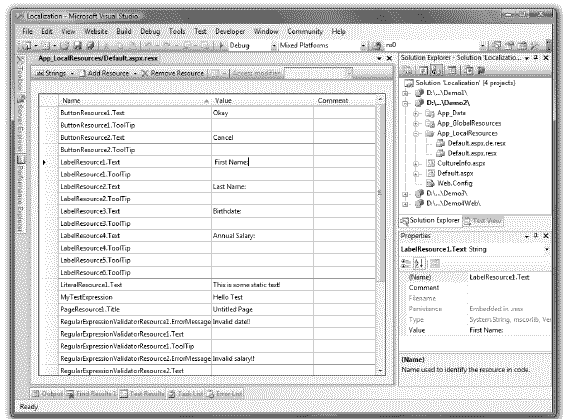Viewport: 563px width, 419px height.
Task: Open the File menu
Action: click(x=27, y=32)
